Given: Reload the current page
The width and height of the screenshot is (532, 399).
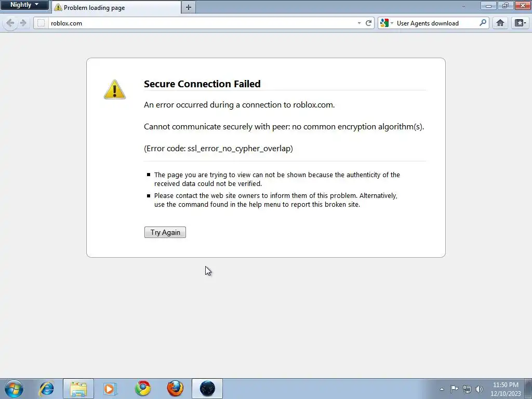Looking at the screenshot, I should tap(368, 23).
